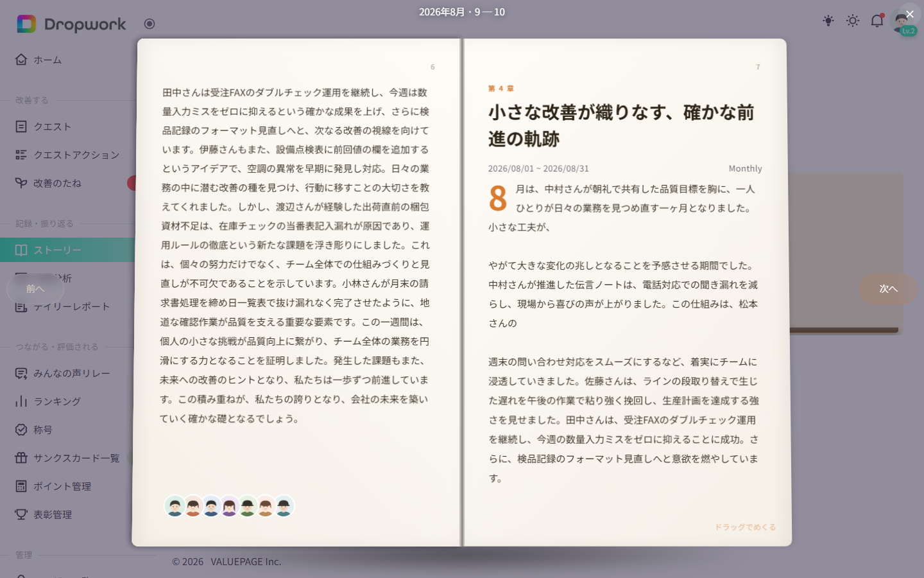Image resolution: width=924 pixels, height=578 pixels.
Task: Switch theme with the sun icon
Action: coord(853,21)
